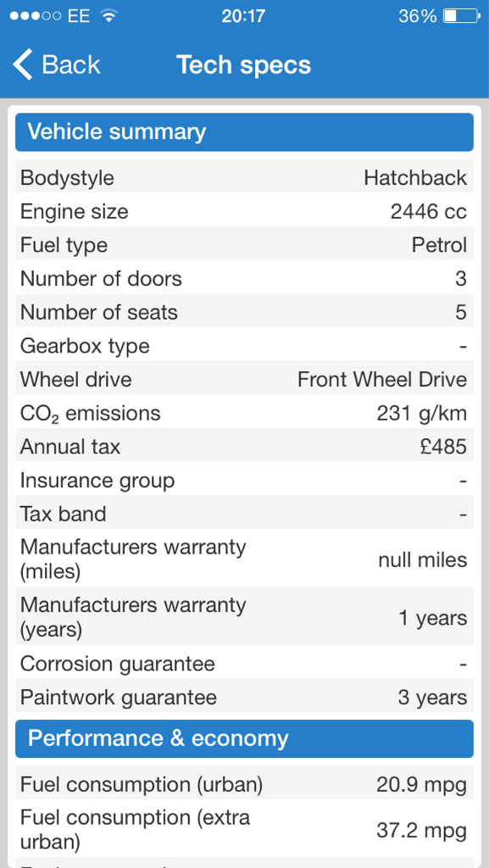Screen dimensions: 489x868
Task: Tap the Annual tax £485 value
Action: tap(443, 447)
